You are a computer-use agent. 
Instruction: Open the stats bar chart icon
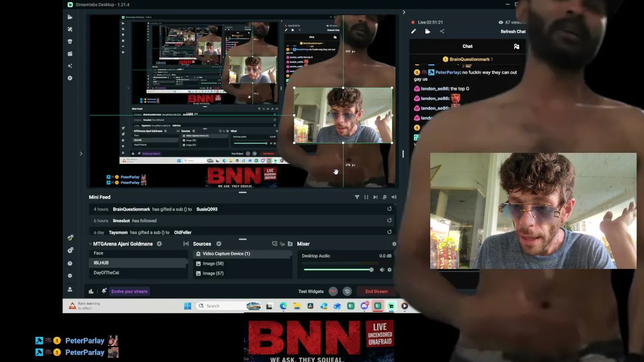pyautogui.click(x=91, y=291)
